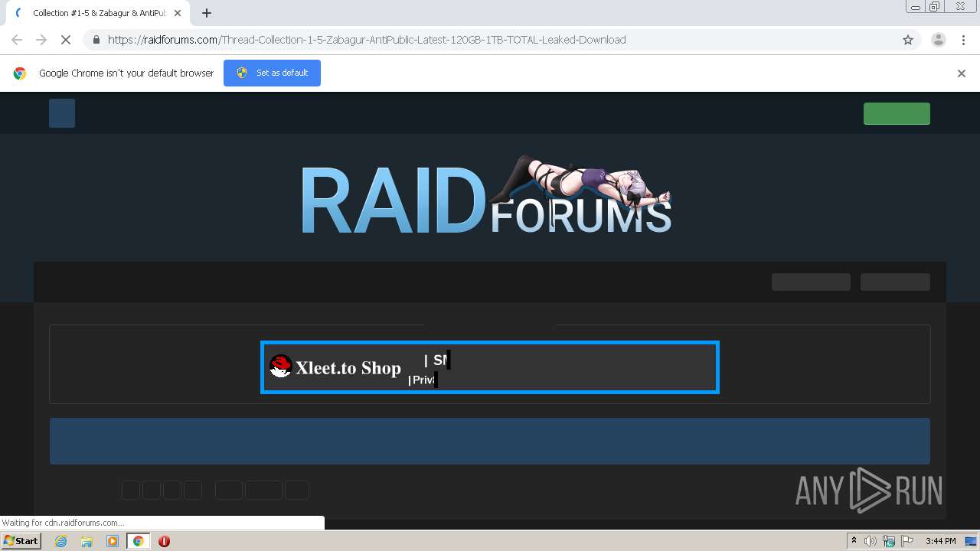
Task: Open the Windows Start menu
Action: click(x=21, y=541)
